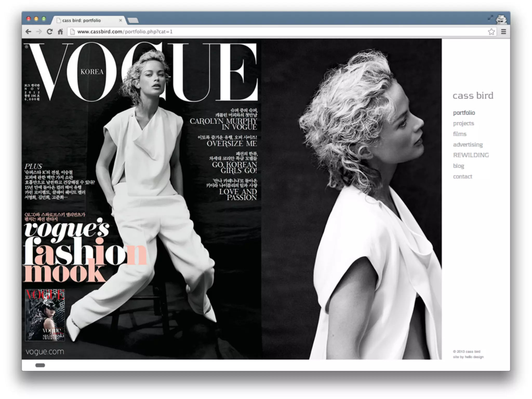Bookmark page with star icon

click(491, 32)
